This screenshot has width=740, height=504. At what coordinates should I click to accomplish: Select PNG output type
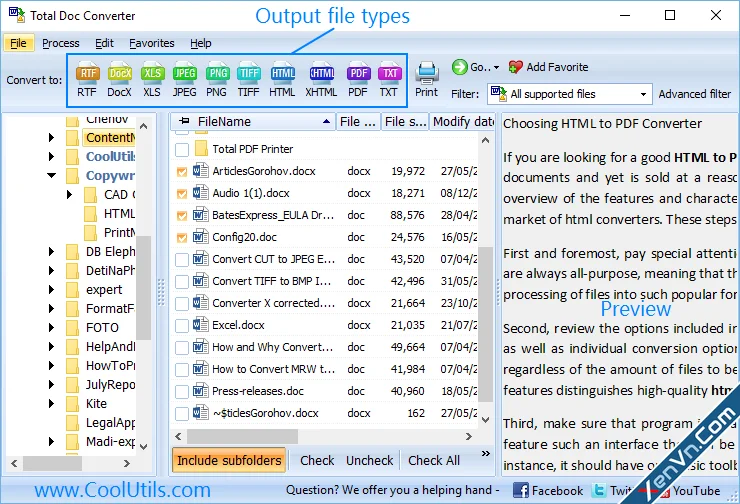(217, 79)
